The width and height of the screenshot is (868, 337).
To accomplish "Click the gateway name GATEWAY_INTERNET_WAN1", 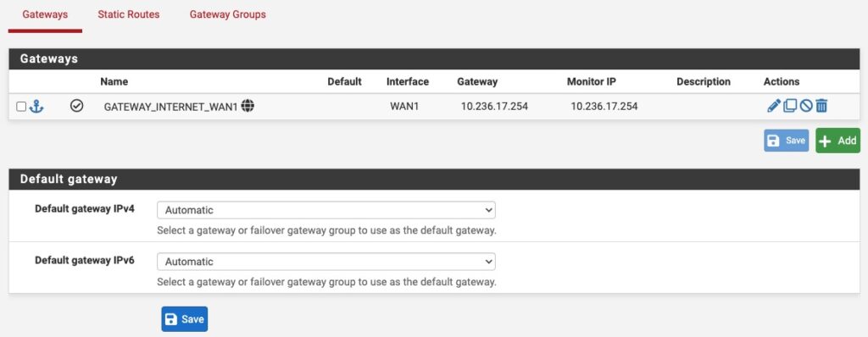I will (170, 106).
